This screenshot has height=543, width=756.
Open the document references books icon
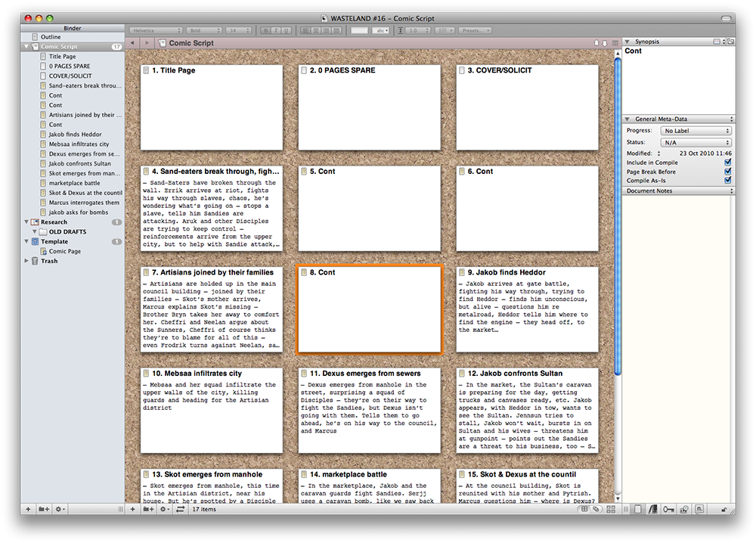[x=652, y=510]
